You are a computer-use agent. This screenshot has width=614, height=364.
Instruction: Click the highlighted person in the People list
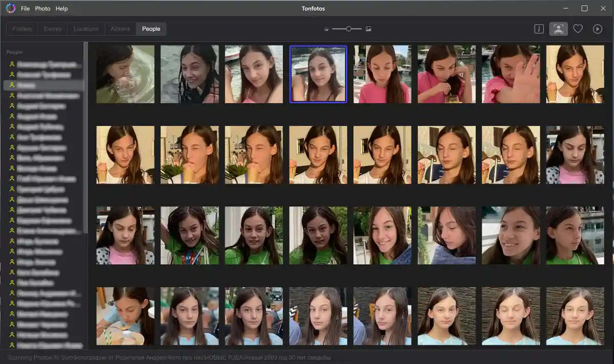tap(43, 85)
